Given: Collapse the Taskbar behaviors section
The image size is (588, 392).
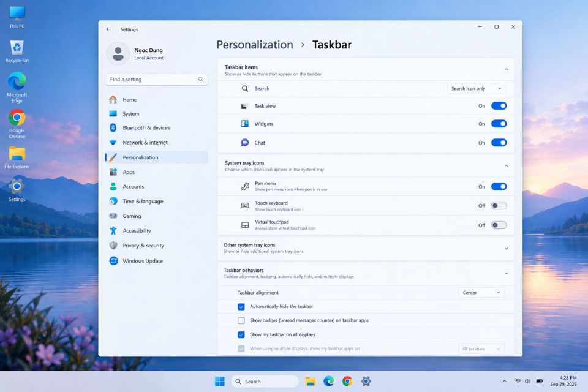Looking at the screenshot, I should 506,273.
